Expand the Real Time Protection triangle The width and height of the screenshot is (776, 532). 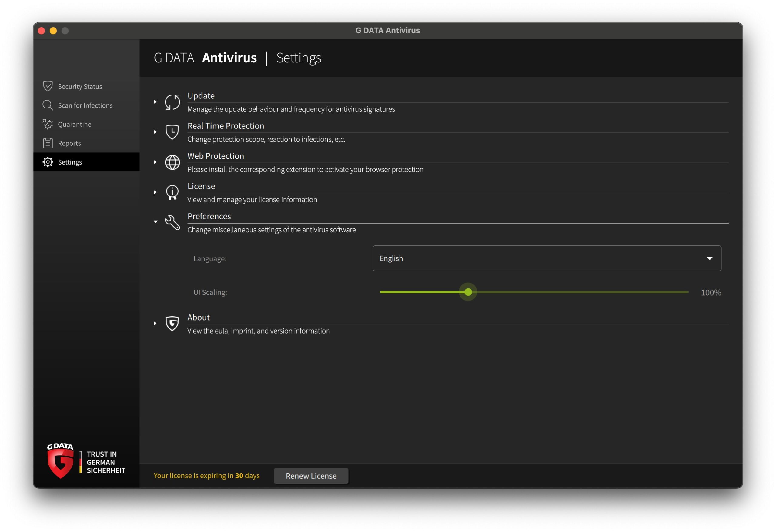(x=155, y=132)
